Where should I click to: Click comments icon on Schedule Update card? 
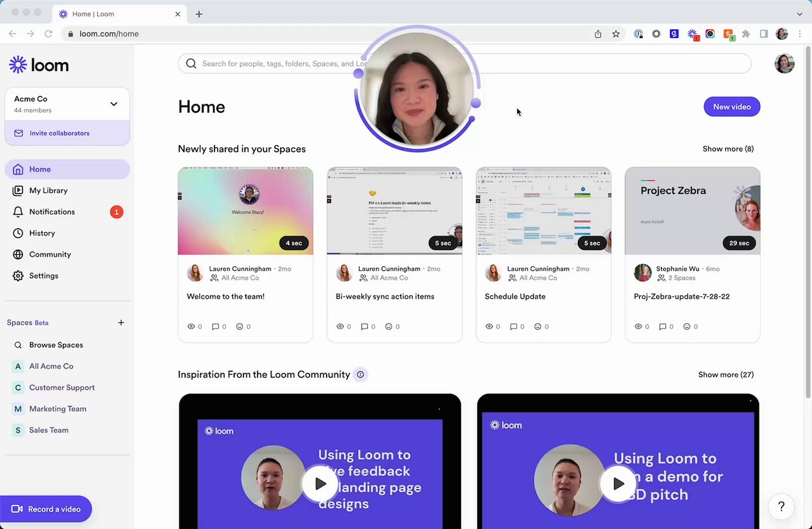point(513,327)
